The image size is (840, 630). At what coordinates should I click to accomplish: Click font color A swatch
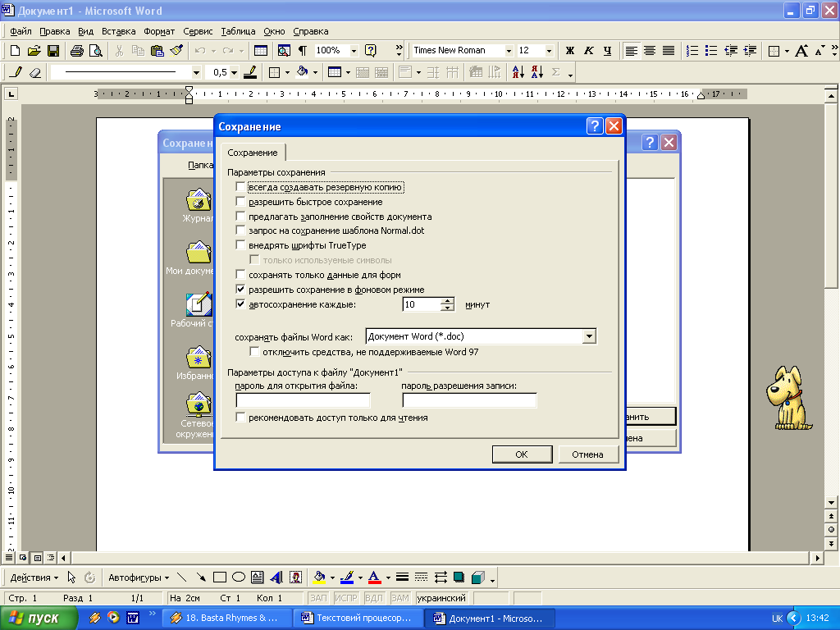tap(375, 577)
